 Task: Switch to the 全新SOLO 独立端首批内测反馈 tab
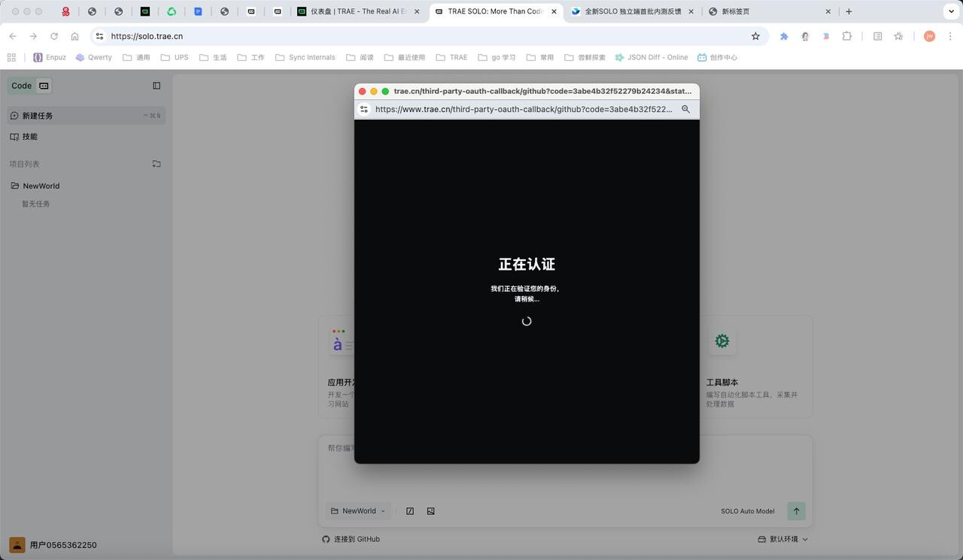click(x=632, y=11)
